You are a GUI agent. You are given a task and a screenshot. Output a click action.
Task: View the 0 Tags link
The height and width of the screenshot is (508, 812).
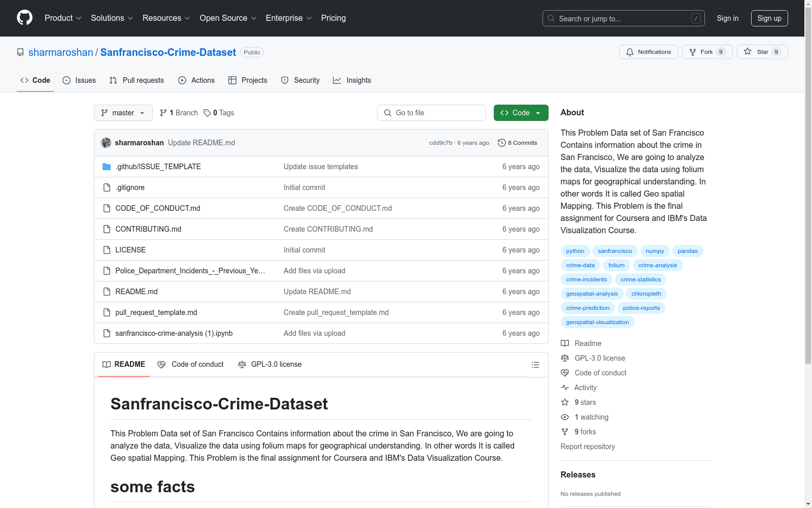(x=219, y=113)
